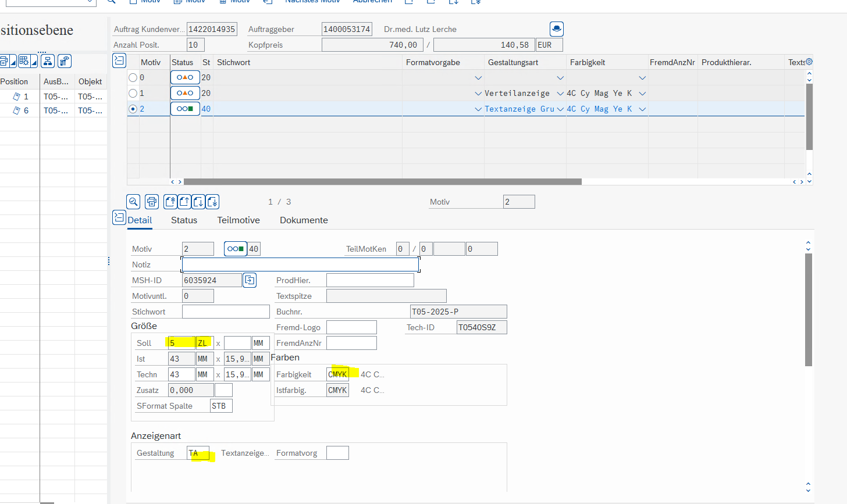Click Buchnr. value T05-2025-P
This screenshot has height=504, width=847.
pos(458,312)
